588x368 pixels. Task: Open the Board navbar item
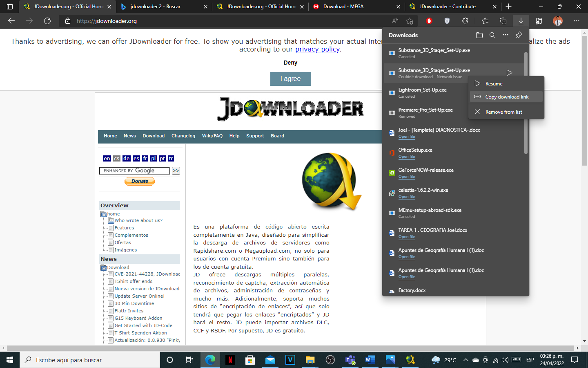277,136
